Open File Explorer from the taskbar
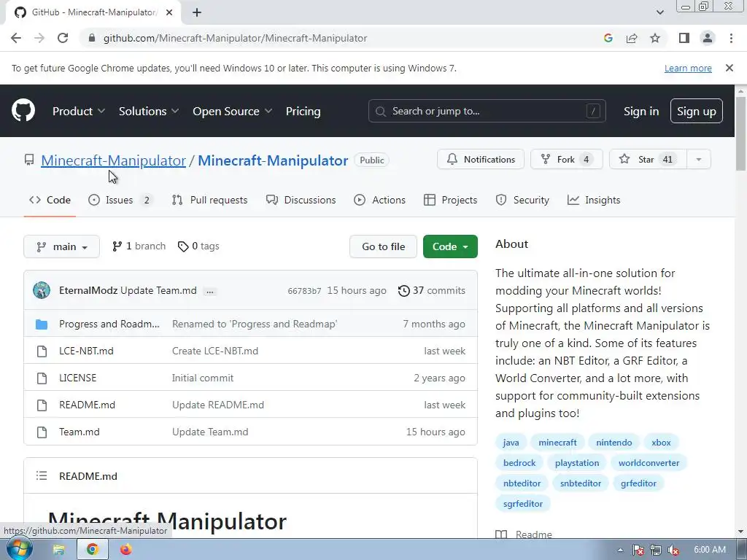The height and width of the screenshot is (560, 747). [58, 550]
